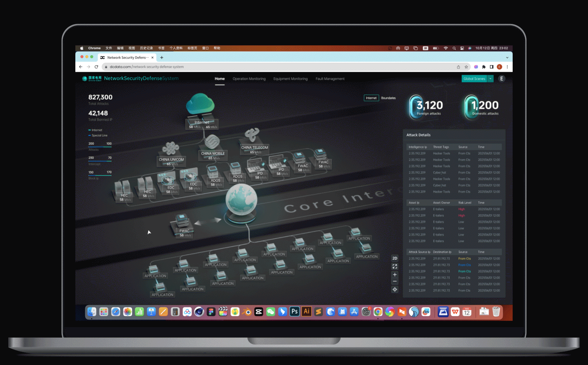Viewport: 588px width, 365px height.
Task: Share the page via the share icon
Action: tap(458, 67)
